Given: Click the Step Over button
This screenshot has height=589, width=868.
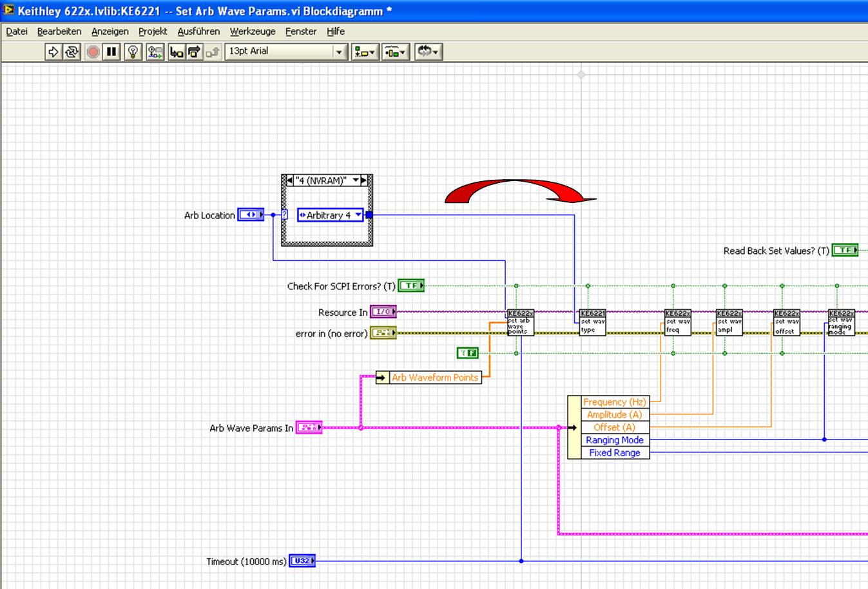Looking at the screenshot, I should click(x=194, y=52).
